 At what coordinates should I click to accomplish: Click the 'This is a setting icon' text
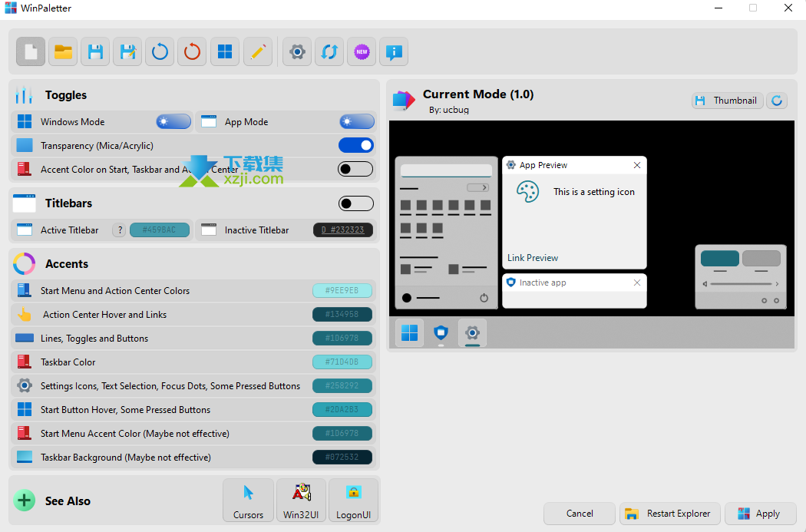(594, 192)
